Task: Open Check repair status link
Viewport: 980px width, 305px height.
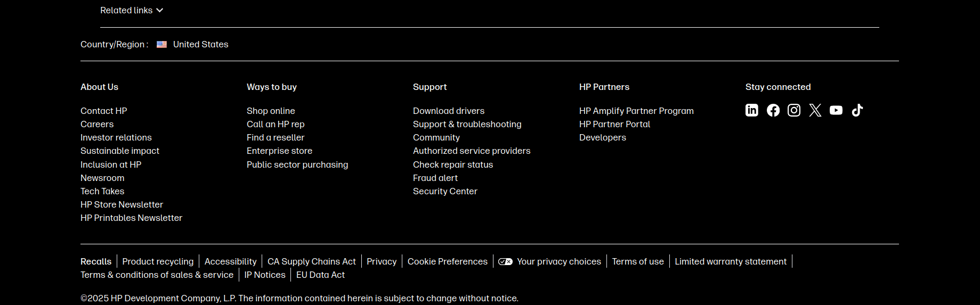Action: pyautogui.click(x=453, y=164)
